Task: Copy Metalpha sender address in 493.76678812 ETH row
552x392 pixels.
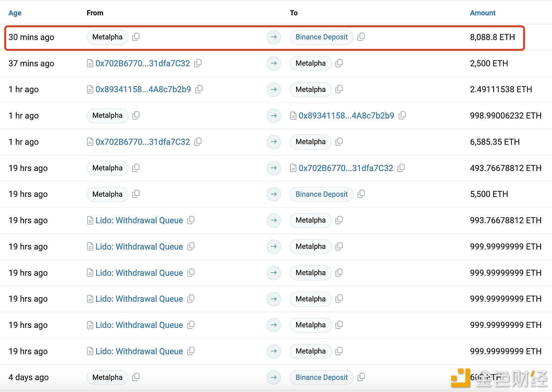Action: point(136,168)
